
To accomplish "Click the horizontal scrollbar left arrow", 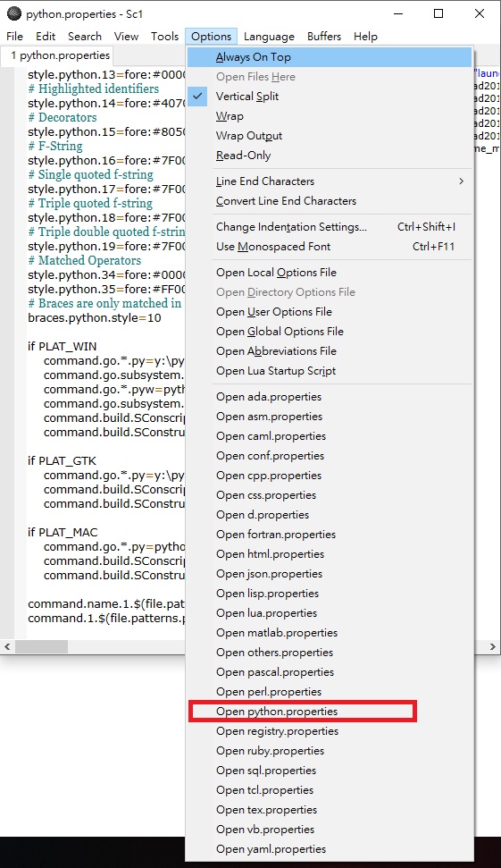I will (x=7, y=646).
